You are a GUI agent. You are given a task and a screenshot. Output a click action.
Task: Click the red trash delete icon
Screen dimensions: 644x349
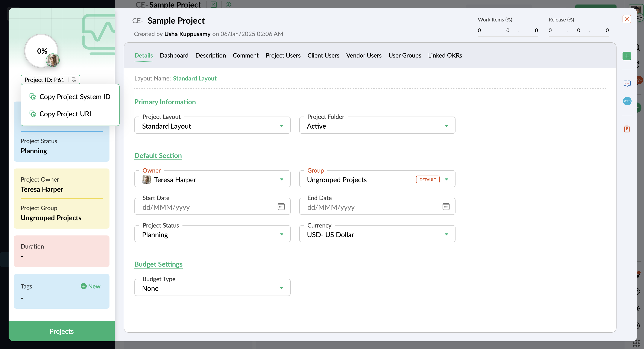click(626, 129)
